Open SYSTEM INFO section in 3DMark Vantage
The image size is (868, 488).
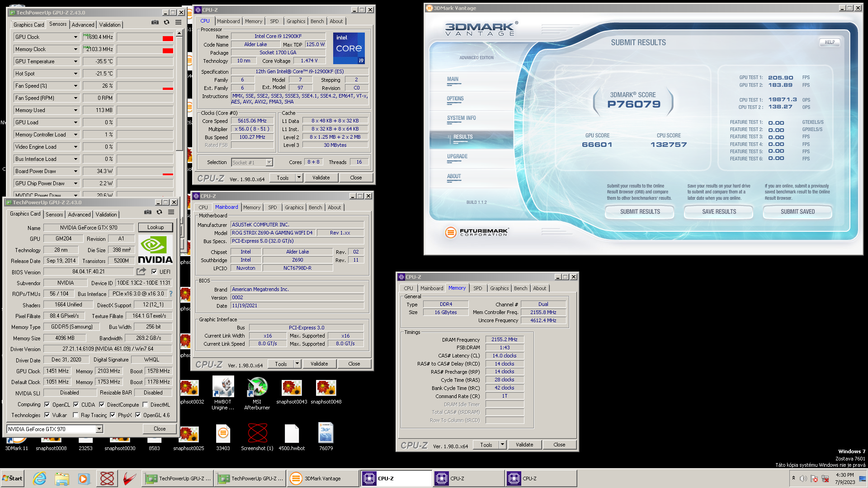click(x=461, y=118)
